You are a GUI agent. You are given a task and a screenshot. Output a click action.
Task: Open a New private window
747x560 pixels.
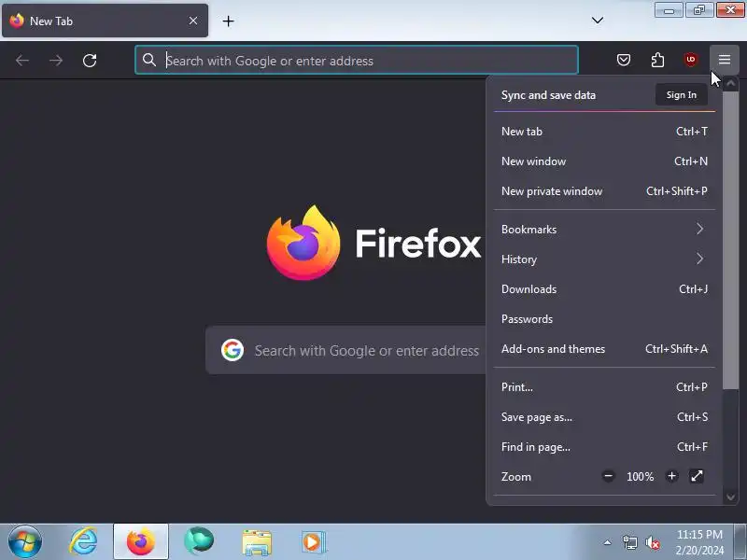604,191
